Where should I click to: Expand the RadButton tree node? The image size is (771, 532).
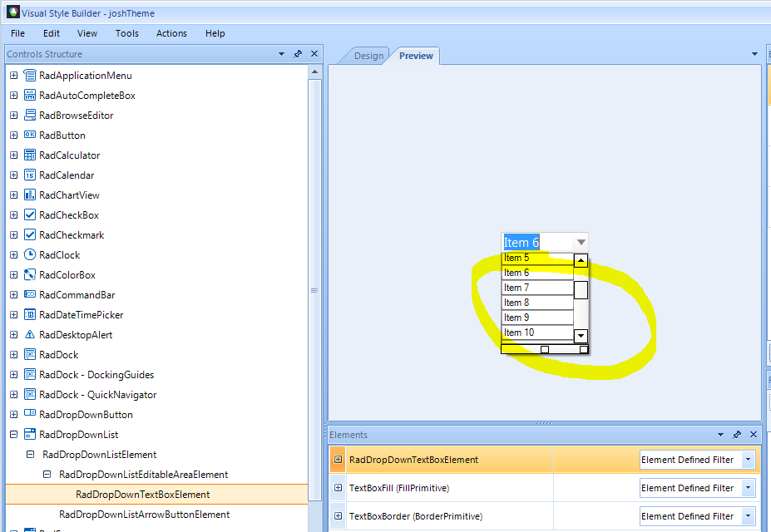pos(14,135)
